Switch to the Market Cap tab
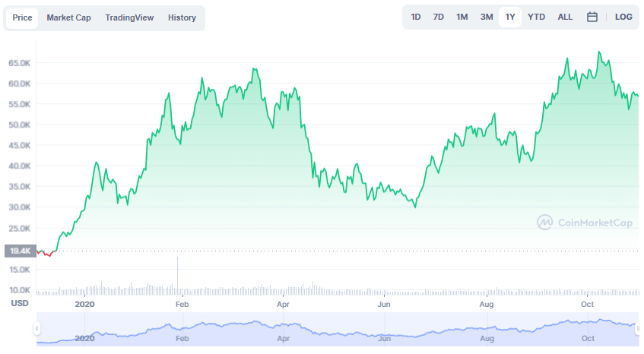 [x=68, y=17]
